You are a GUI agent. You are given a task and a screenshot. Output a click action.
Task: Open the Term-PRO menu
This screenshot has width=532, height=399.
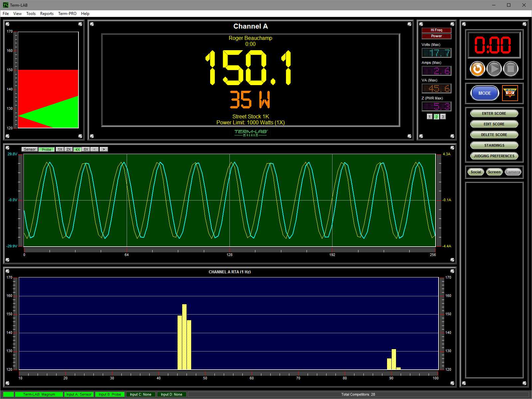[x=67, y=14]
